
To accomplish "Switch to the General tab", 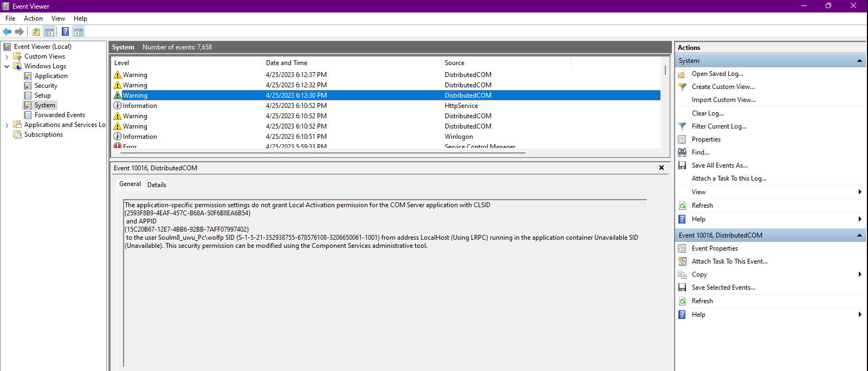I will [x=130, y=184].
